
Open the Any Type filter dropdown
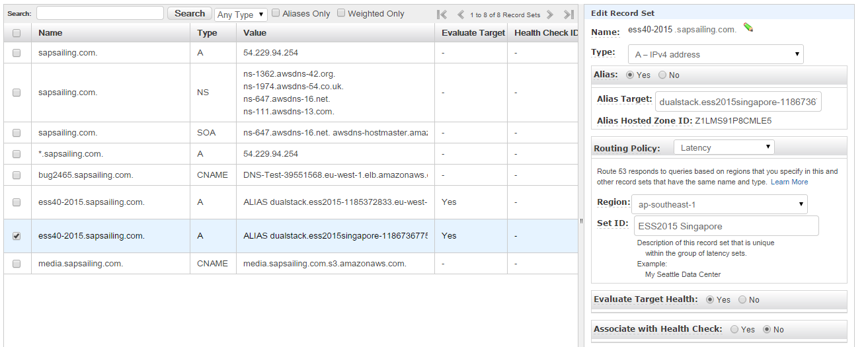(x=241, y=15)
